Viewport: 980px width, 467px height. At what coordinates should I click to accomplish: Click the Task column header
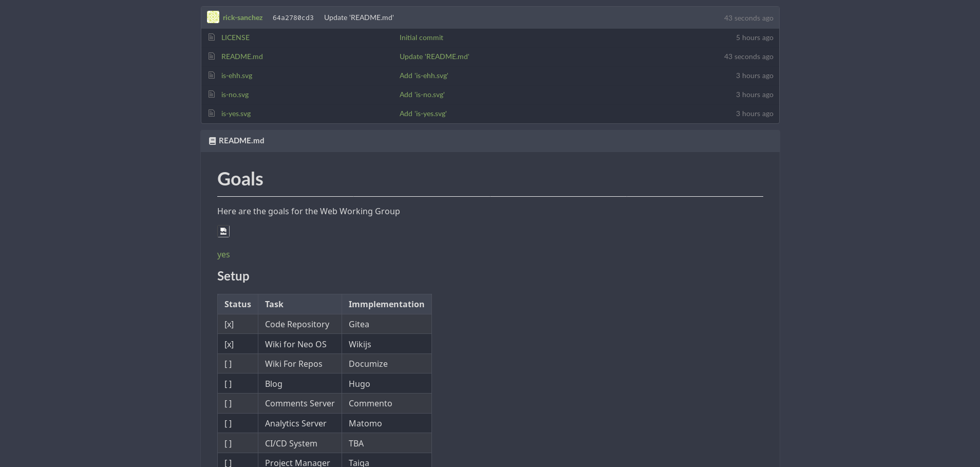pyautogui.click(x=300, y=304)
